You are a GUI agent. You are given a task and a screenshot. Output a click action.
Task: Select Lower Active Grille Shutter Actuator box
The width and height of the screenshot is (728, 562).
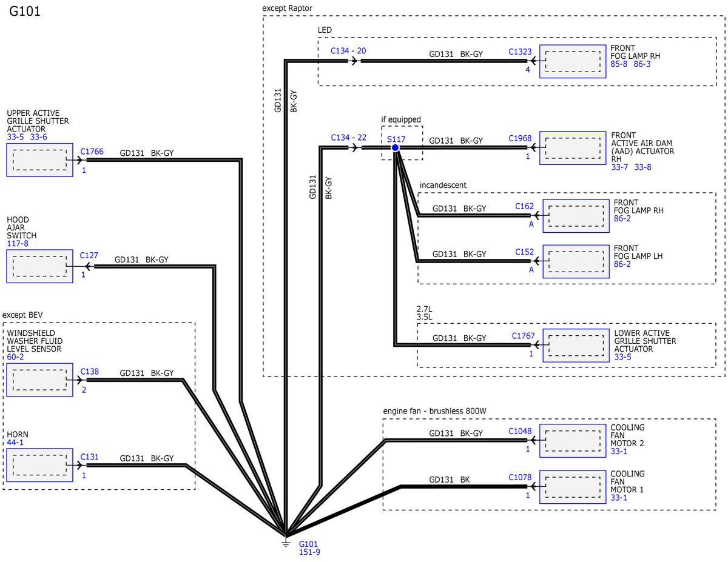pyautogui.click(x=576, y=346)
